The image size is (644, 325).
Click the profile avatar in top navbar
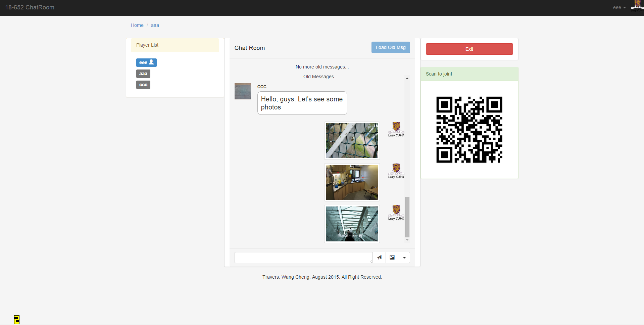tap(637, 6)
